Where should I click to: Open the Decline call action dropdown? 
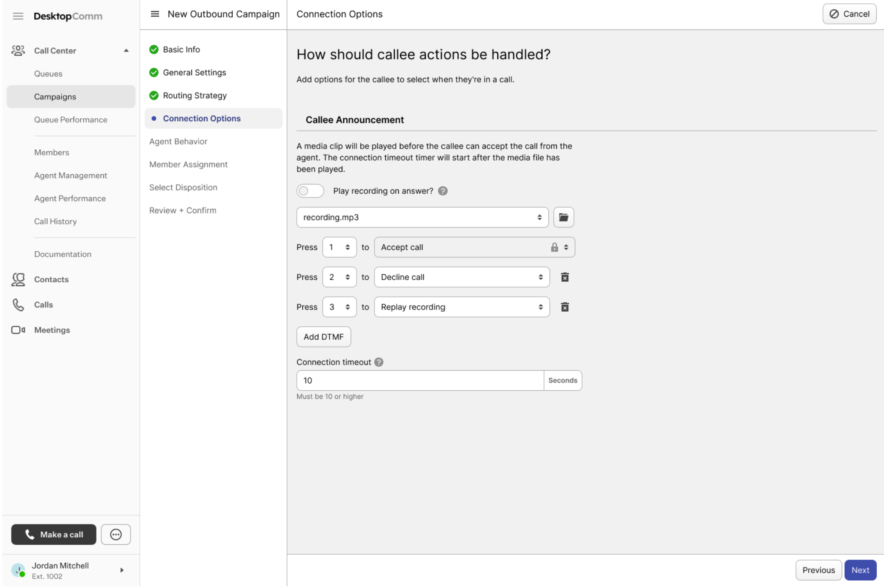coord(461,277)
